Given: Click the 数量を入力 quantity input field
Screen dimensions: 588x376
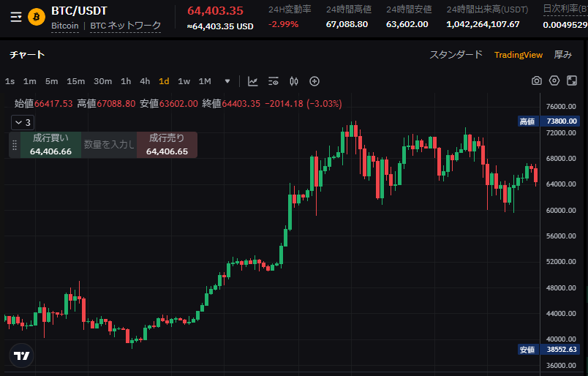Looking at the screenshot, I should 109,145.
